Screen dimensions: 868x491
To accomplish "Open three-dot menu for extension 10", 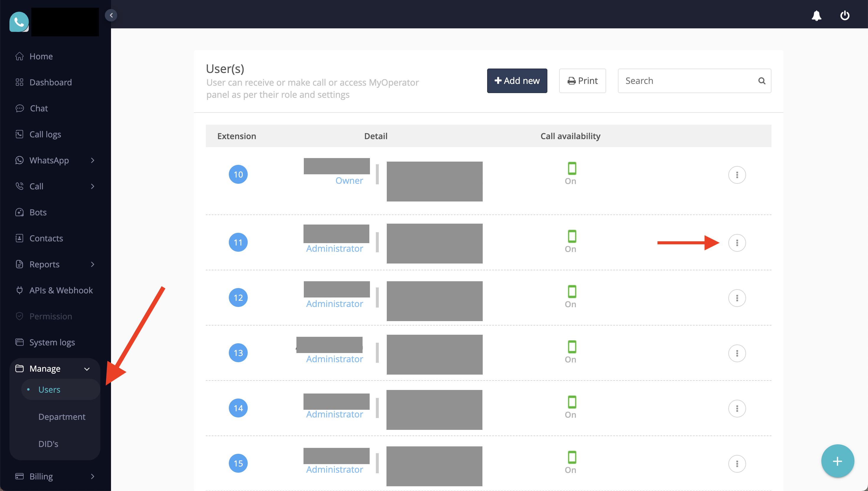I will pos(737,175).
